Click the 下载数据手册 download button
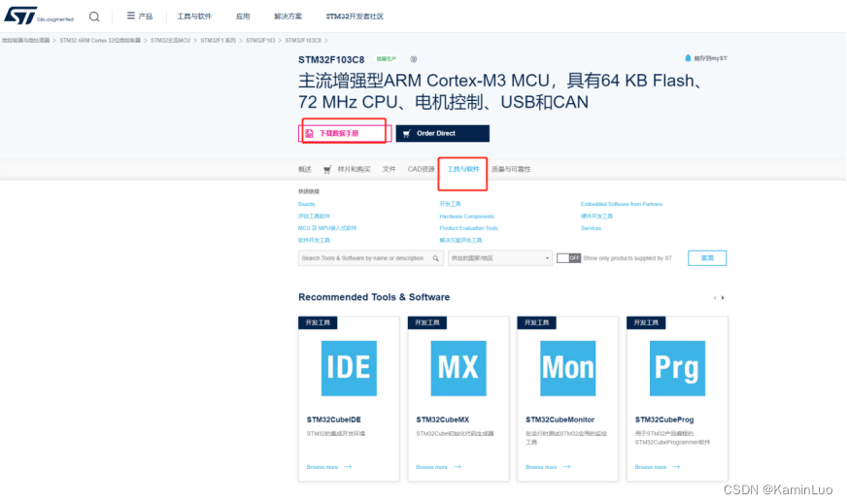Image resolution: width=847 pixels, height=504 pixels. pyautogui.click(x=345, y=133)
